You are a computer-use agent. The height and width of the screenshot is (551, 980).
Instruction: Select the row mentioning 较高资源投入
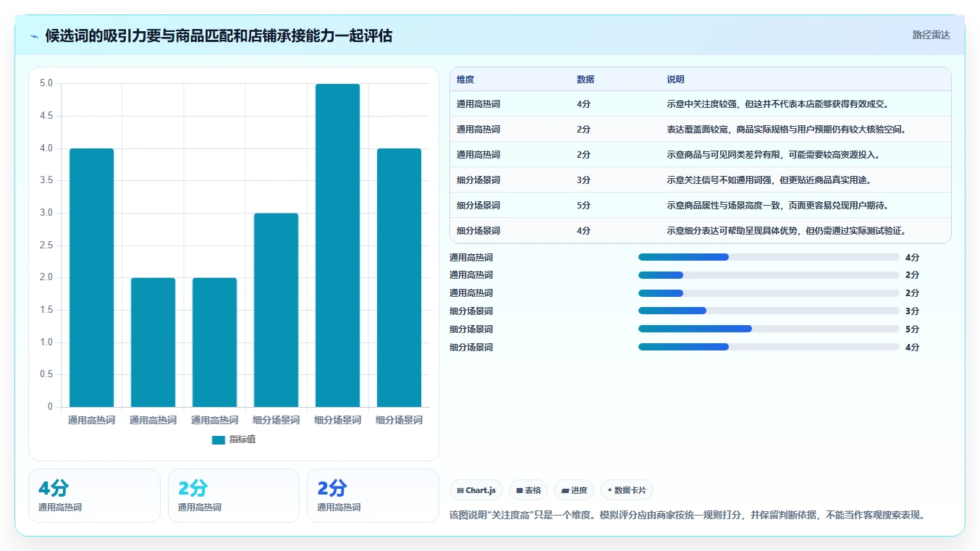[700, 154]
